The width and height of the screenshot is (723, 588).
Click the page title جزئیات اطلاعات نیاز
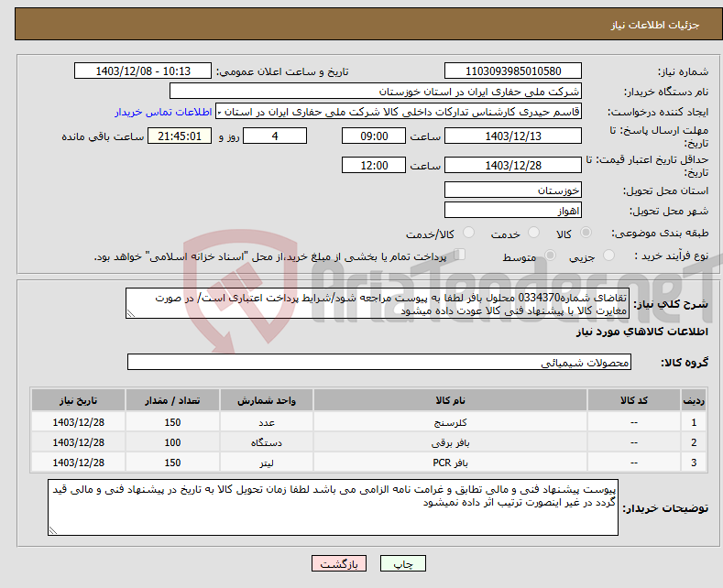[x=655, y=25]
